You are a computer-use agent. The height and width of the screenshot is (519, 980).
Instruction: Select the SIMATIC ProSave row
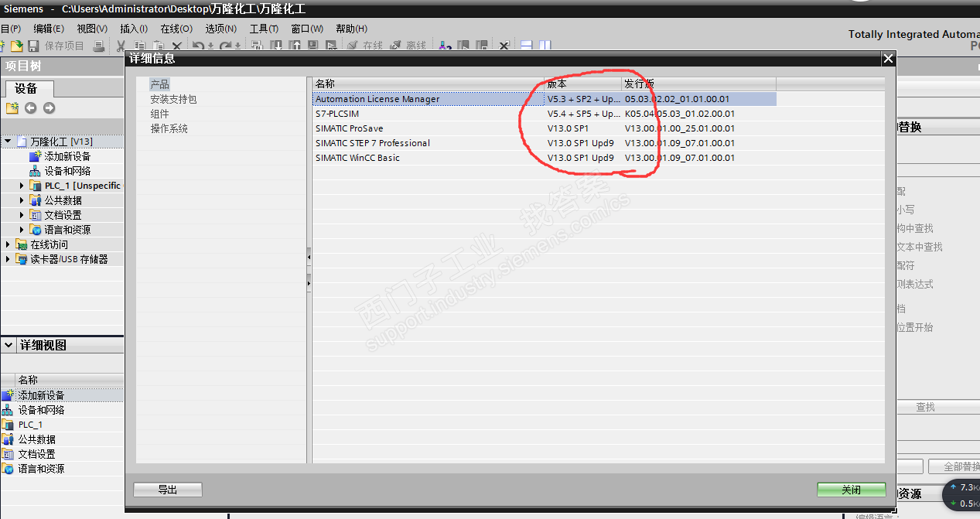[545, 128]
